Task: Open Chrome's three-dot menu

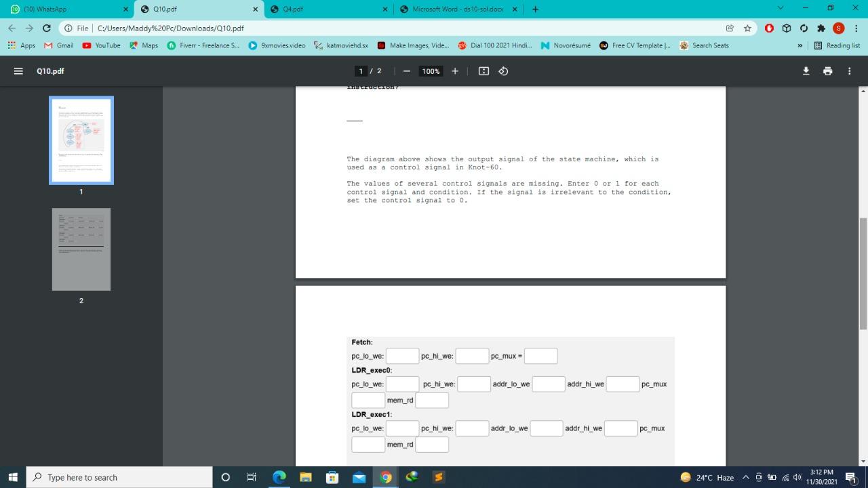Action: click(856, 28)
